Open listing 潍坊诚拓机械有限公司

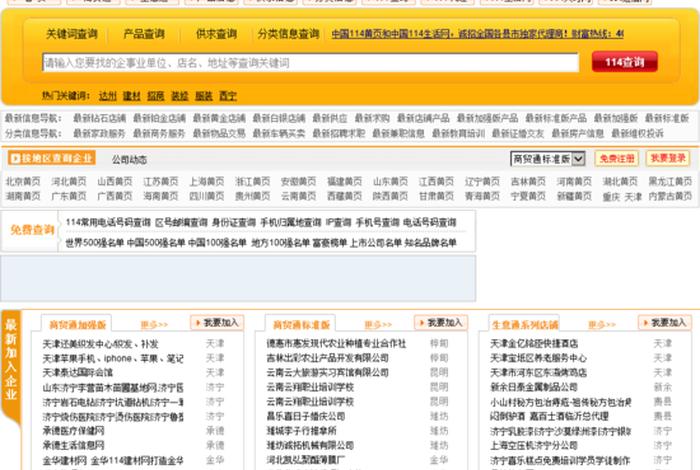point(310,445)
